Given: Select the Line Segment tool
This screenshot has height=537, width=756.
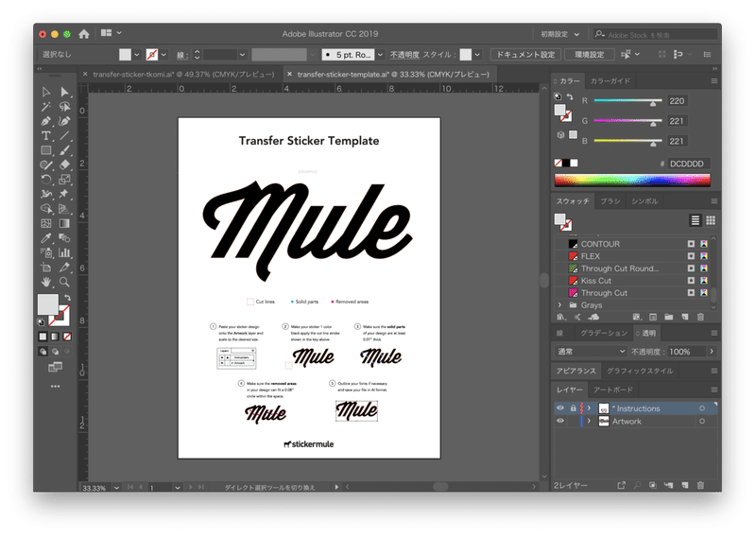Looking at the screenshot, I should click(64, 136).
